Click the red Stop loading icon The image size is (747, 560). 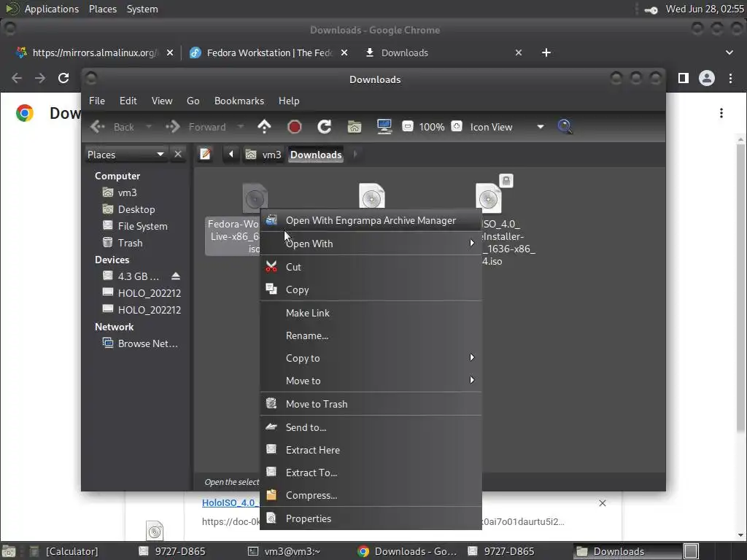point(295,127)
